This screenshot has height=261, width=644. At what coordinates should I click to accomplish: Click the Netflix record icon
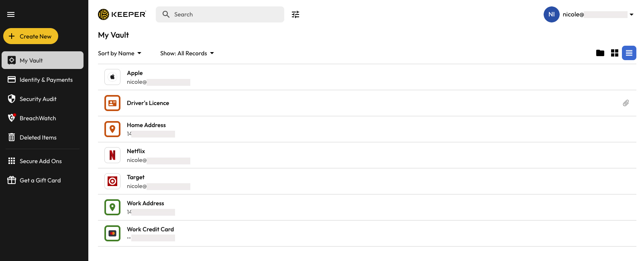point(112,155)
